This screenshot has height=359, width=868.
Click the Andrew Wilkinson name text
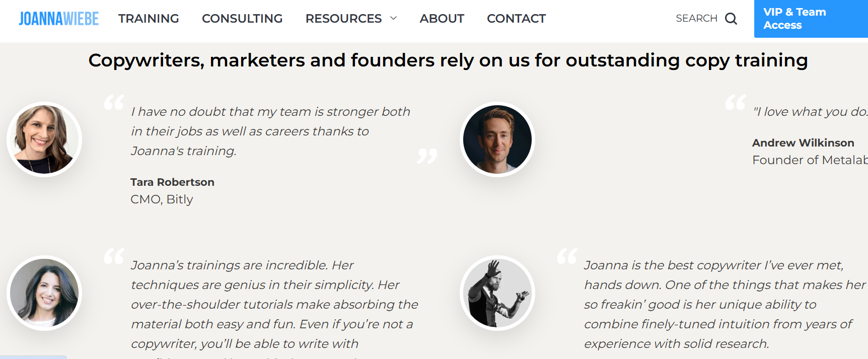tap(803, 143)
